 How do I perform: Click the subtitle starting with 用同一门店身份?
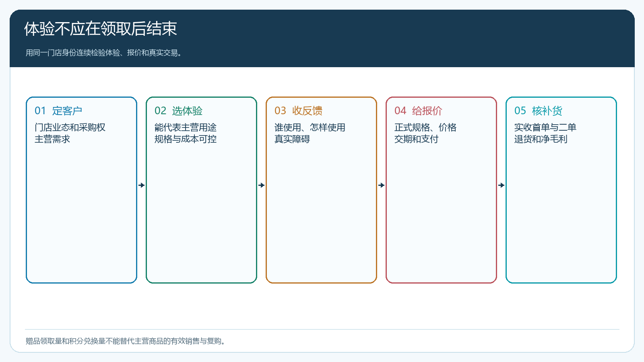pos(104,53)
